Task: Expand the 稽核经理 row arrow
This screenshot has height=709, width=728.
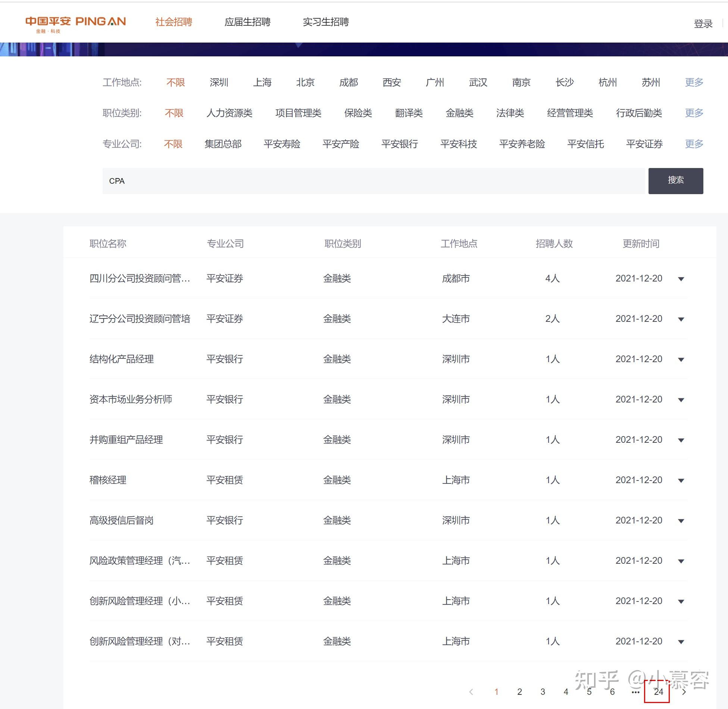Action: [681, 481]
